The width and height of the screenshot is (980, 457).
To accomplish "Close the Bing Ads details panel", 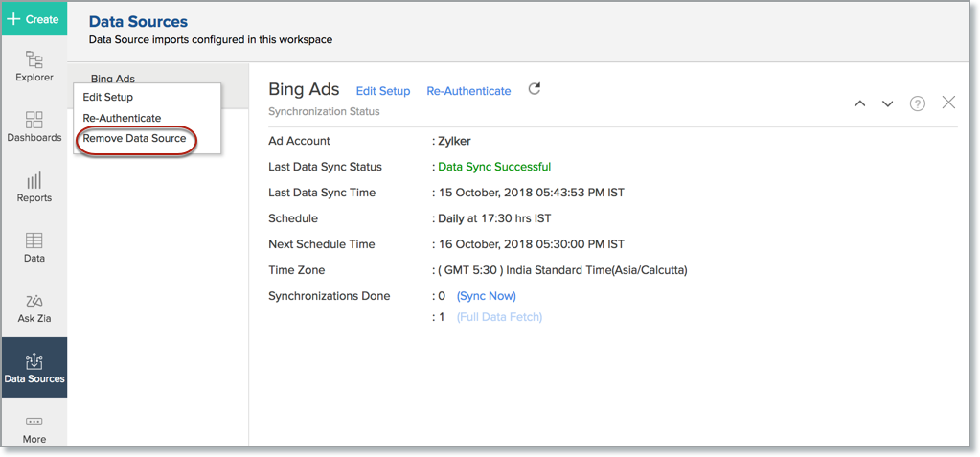I will pyautogui.click(x=948, y=103).
